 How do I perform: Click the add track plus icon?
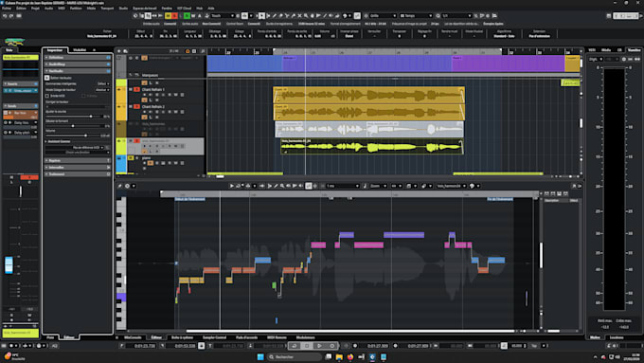tap(119, 51)
